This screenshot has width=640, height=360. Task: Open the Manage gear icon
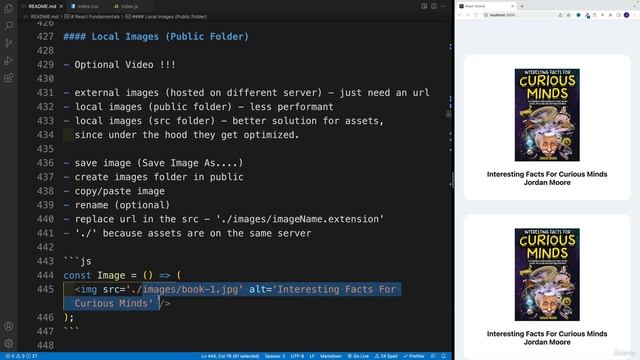pyautogui.click(x=8, y=343)
